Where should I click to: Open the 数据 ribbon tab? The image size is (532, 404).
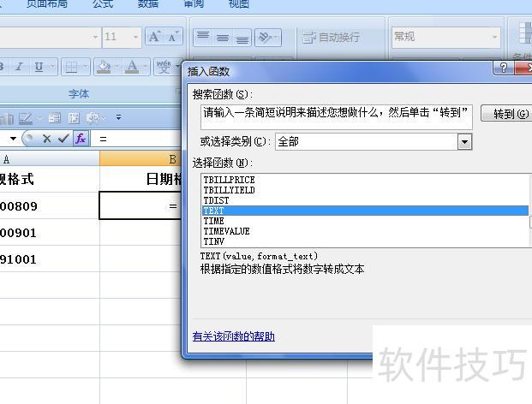click(x=148, y=4)
